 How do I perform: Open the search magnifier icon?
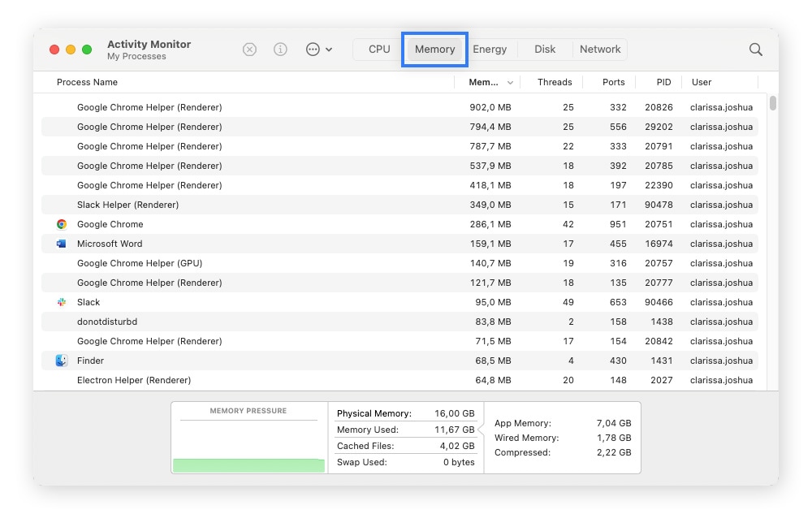click(755, 50)
